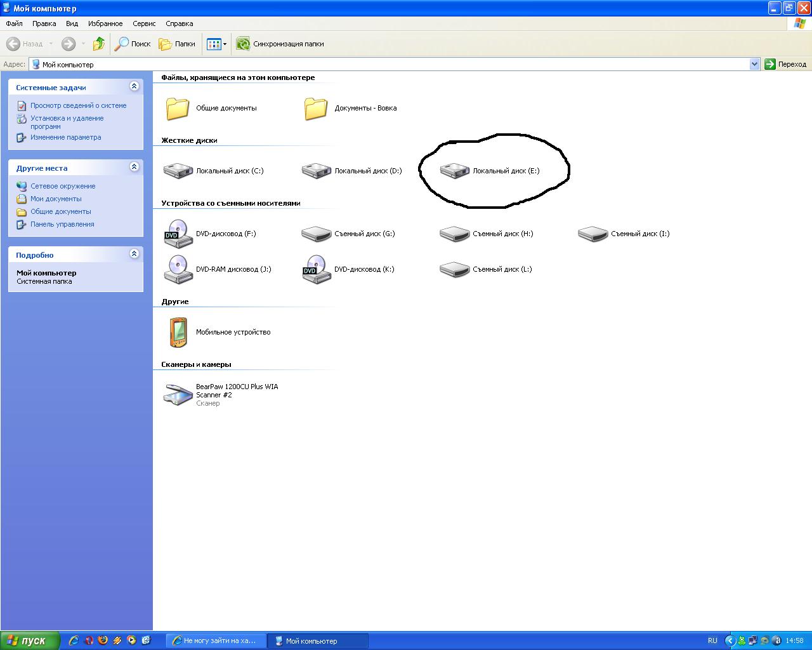This screenshot has width=812, height=650.
Task: Select BearPaw 1200CU Plus scanner icon
Action: 178,394
